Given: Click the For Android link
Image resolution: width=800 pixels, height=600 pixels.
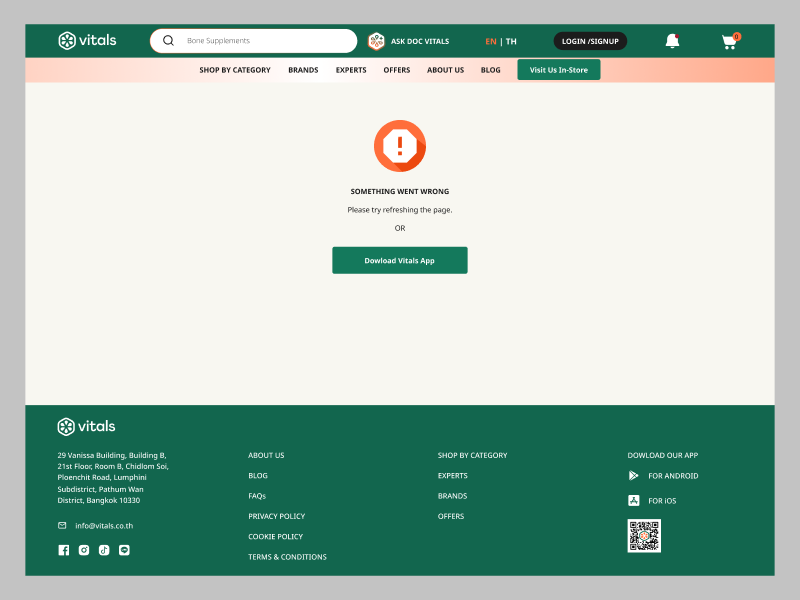Looking at the screenshot, I should point(673,476).
